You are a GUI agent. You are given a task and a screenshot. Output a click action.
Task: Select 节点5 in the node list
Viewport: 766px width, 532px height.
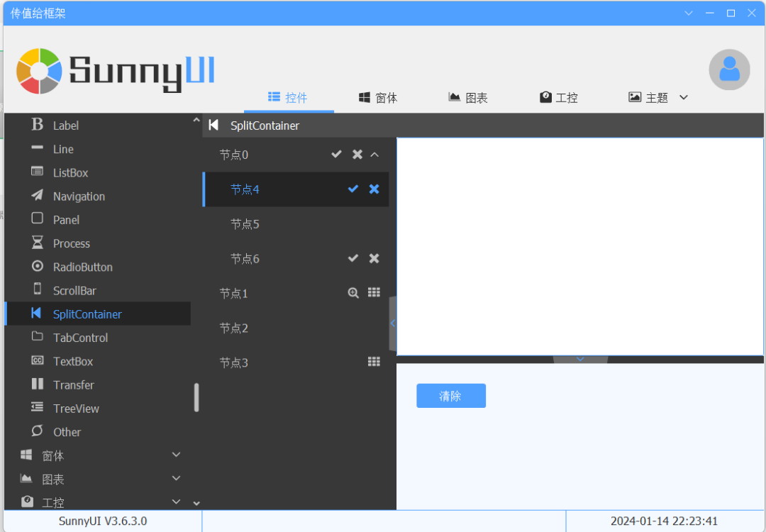pos(245,224)
